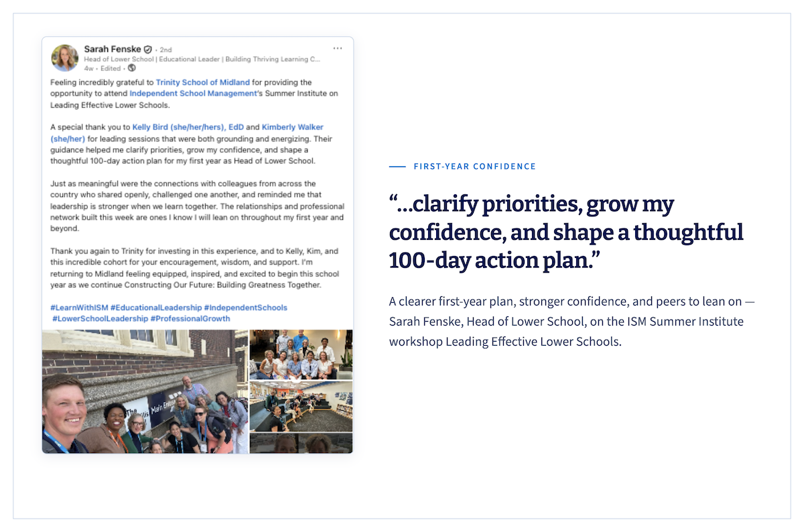Click the #IndependentSchools hashtag

(x=246, y=308)
